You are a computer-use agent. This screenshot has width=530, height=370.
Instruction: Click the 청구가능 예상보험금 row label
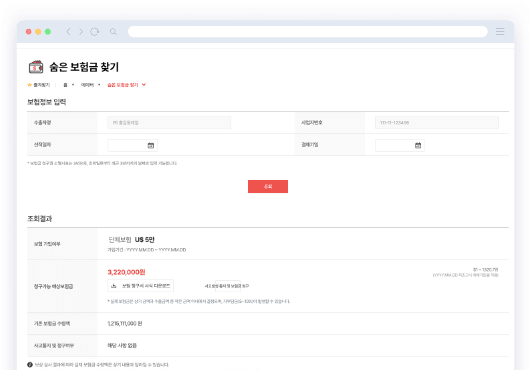click(x=53, y=286)
